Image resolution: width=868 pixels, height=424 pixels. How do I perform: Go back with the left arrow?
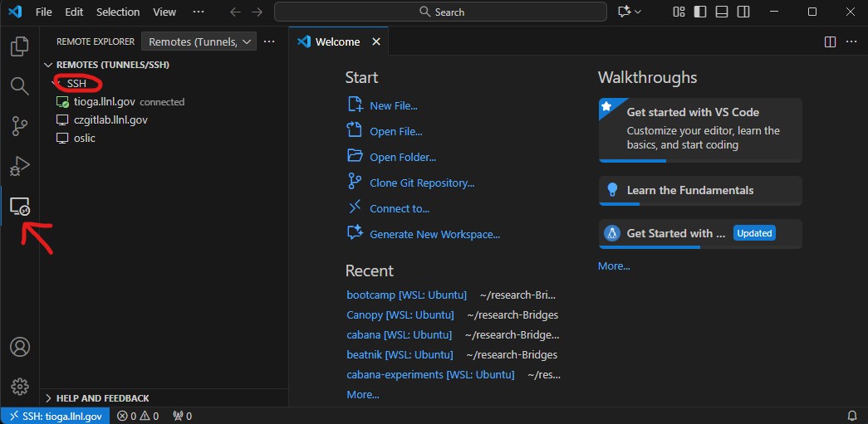235,12
